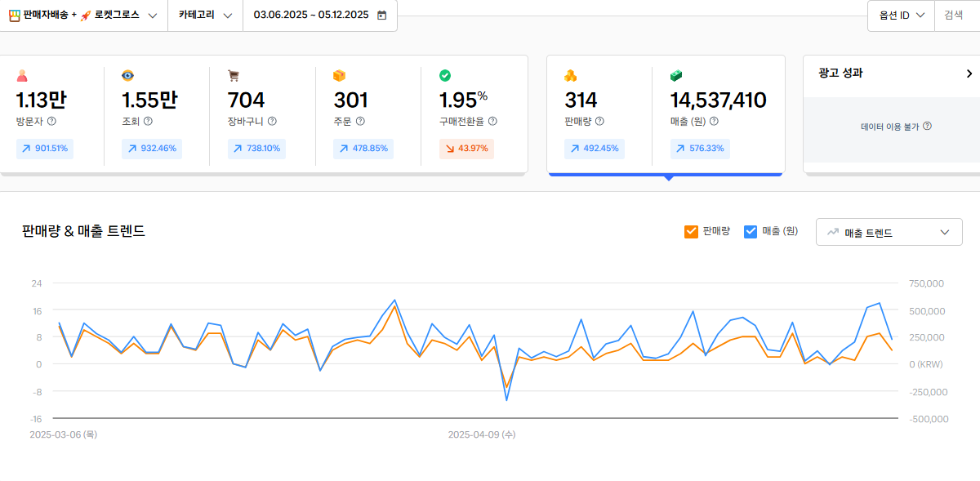Open the 판매자배송 + 로켓그로스 dropdown

(x=82, y=16)
